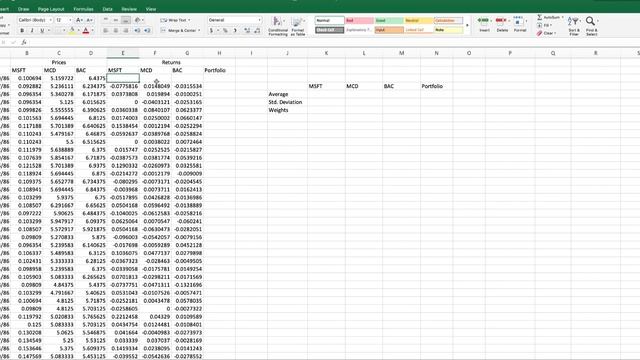Select column E header

point(123,53)
